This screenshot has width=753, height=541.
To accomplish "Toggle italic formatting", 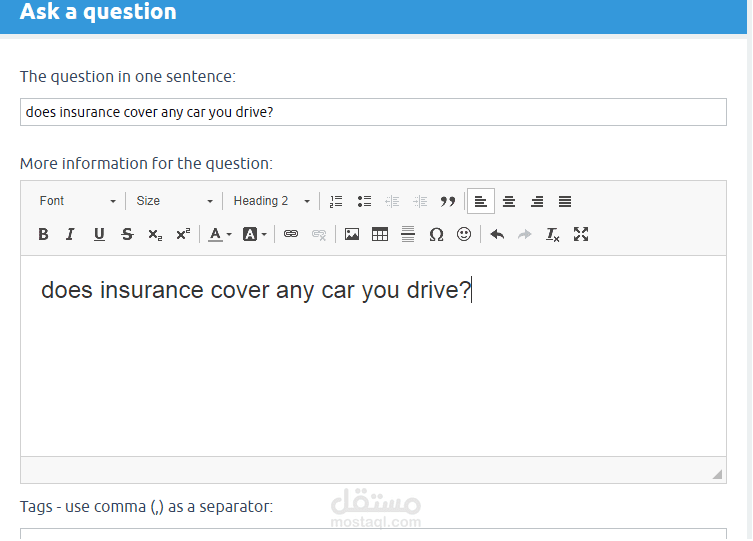I will click(x=71, y=234).
